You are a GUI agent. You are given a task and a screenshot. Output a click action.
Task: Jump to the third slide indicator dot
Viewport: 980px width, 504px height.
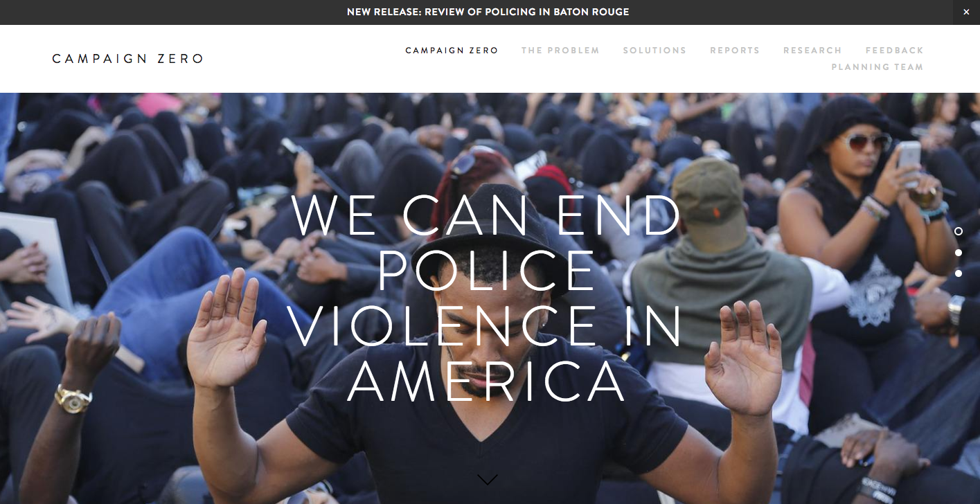click(x=959, y=273)
